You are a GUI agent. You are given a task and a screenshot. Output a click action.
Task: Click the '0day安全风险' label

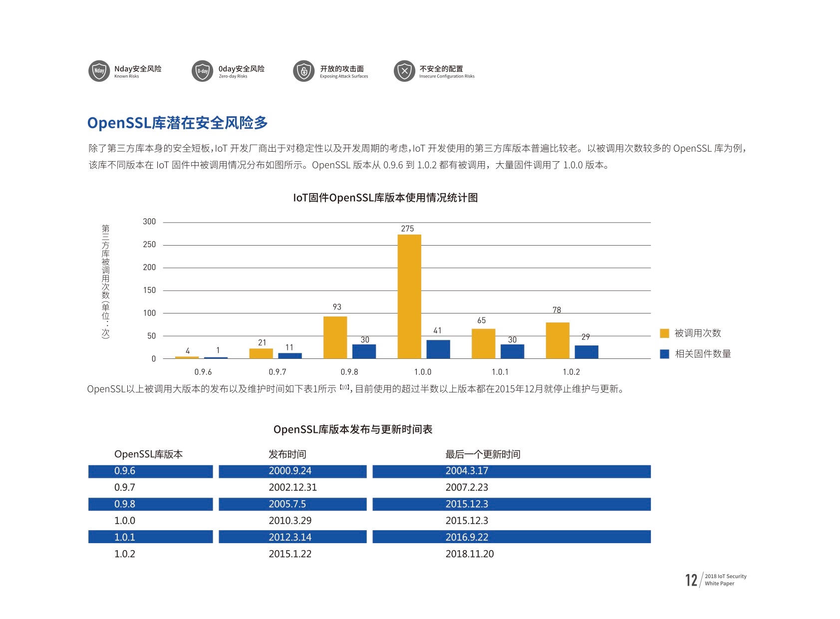(x=242, y=69)
